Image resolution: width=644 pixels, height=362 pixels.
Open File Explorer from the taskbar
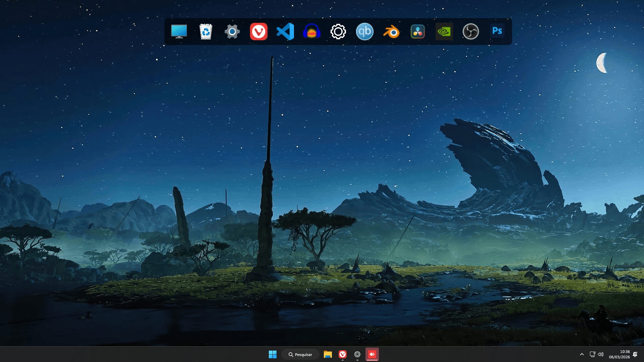pos(328,354)
